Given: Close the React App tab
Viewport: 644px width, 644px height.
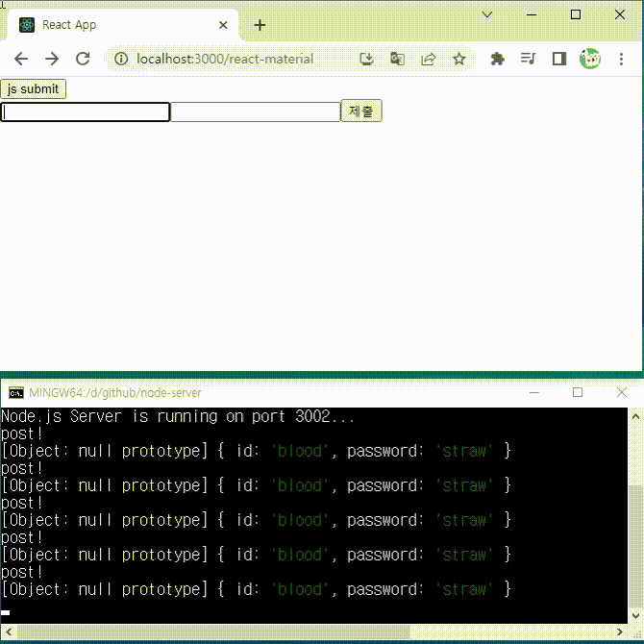Looking at the screenshot, I should coord(223,25).
